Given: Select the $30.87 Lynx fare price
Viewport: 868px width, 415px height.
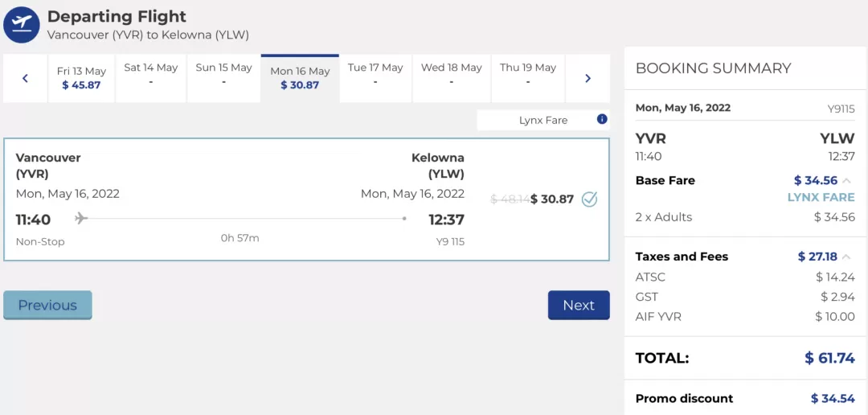Looking at the screenshot, I should [x=552, y=199].
